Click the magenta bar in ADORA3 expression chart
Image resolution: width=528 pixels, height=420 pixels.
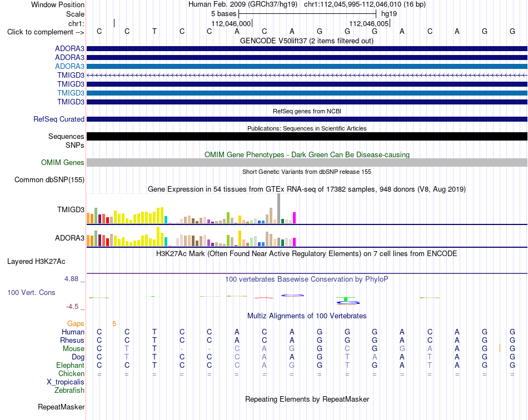click(x=295, y=242)
